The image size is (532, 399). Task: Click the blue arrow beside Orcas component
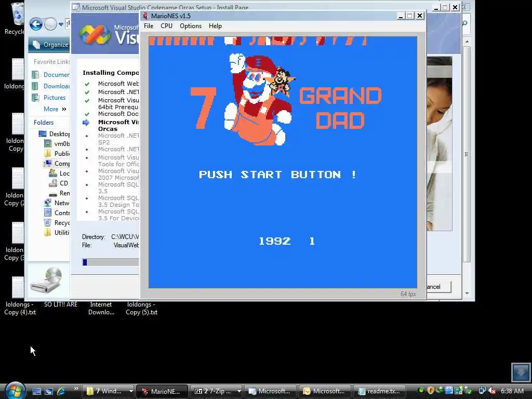86,123
